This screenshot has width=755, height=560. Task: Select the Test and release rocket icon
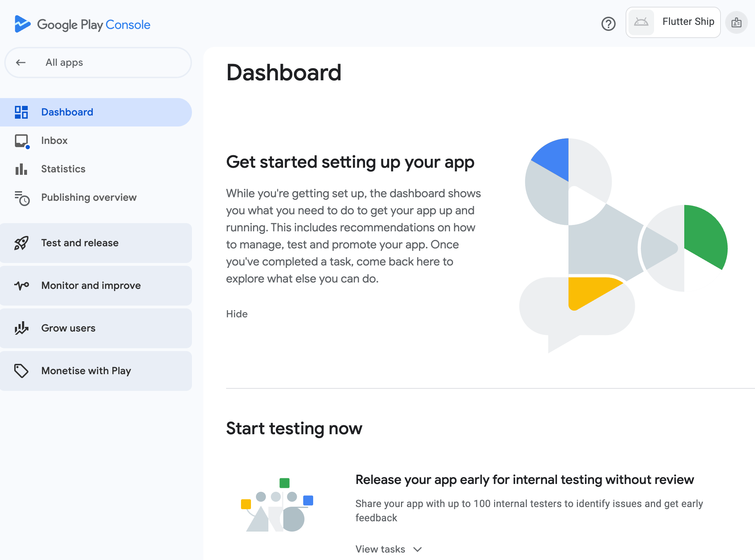21,243
